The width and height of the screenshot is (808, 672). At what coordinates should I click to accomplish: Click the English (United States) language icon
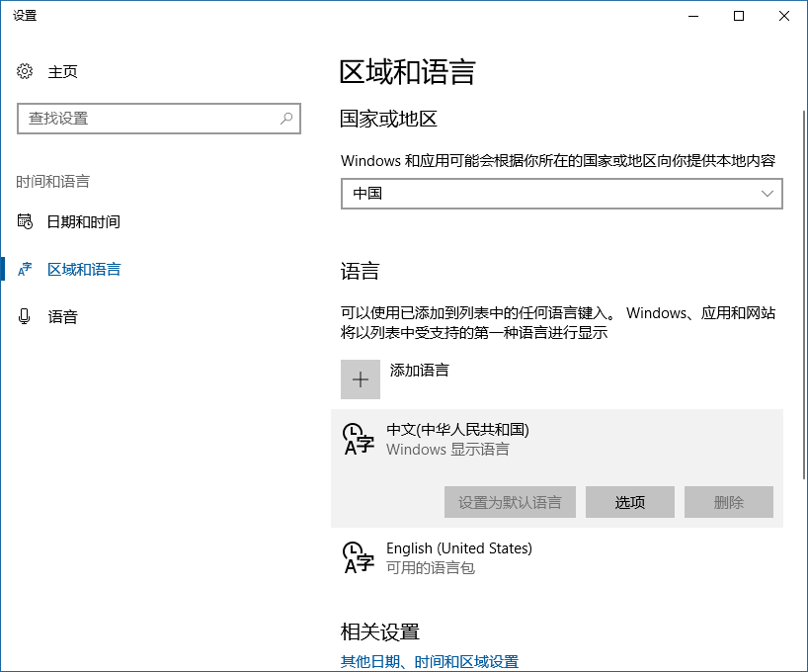tap(359, 557)
